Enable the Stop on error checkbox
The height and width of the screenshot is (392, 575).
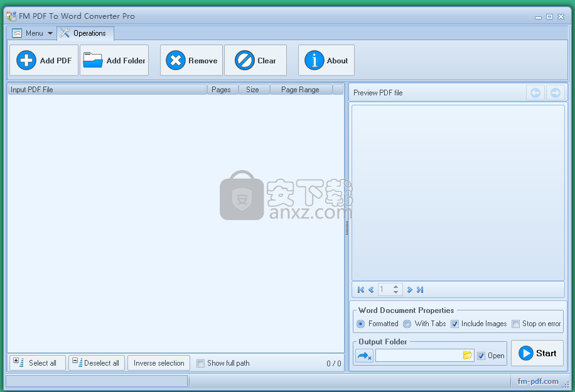coord(515,324)
